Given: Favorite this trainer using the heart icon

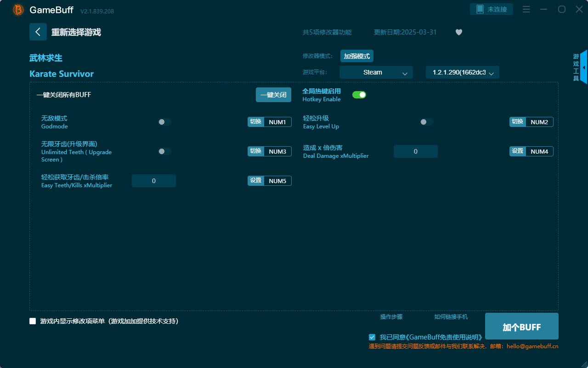Looking at the screenshot, I should (458, 32).
